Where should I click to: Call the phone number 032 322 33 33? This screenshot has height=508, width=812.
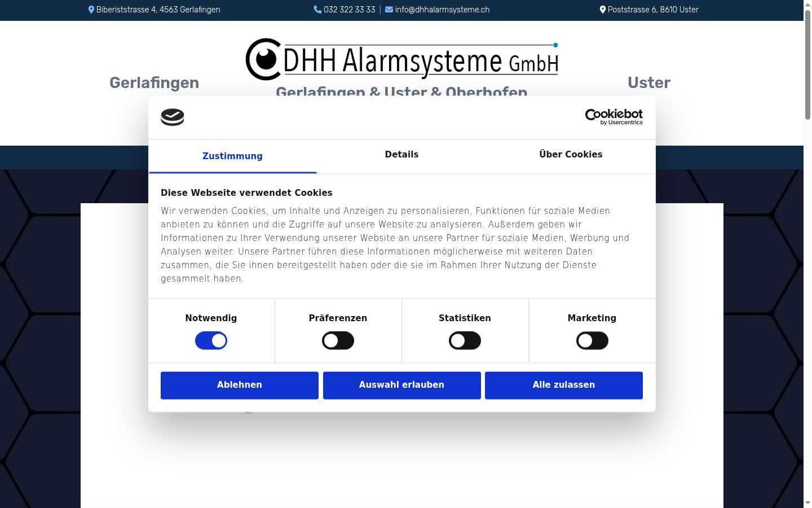(x=350, y=10)
